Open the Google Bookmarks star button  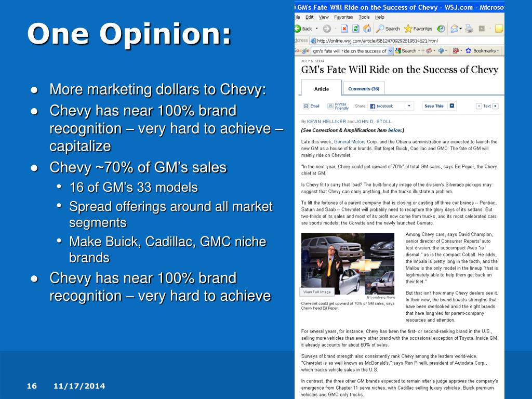click(481, 50)
